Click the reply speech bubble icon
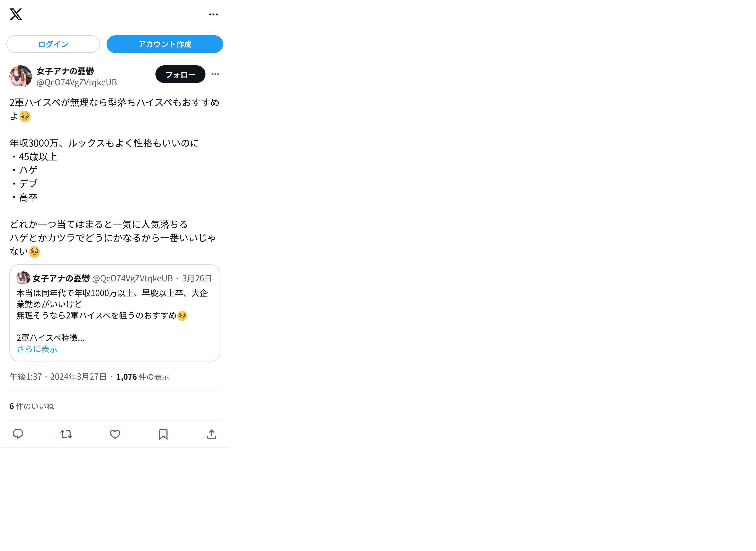Screen dimensions: 756x551 coord(18,434)
